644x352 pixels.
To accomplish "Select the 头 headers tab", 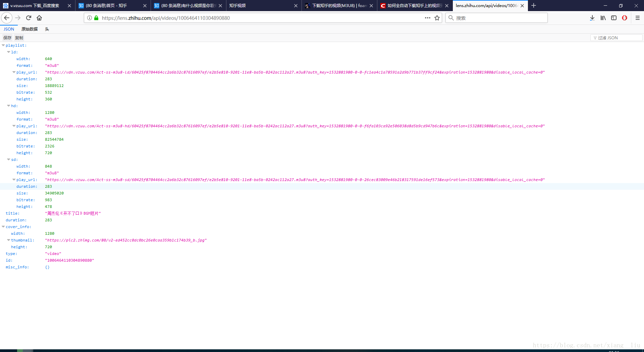I will [47, 29].
